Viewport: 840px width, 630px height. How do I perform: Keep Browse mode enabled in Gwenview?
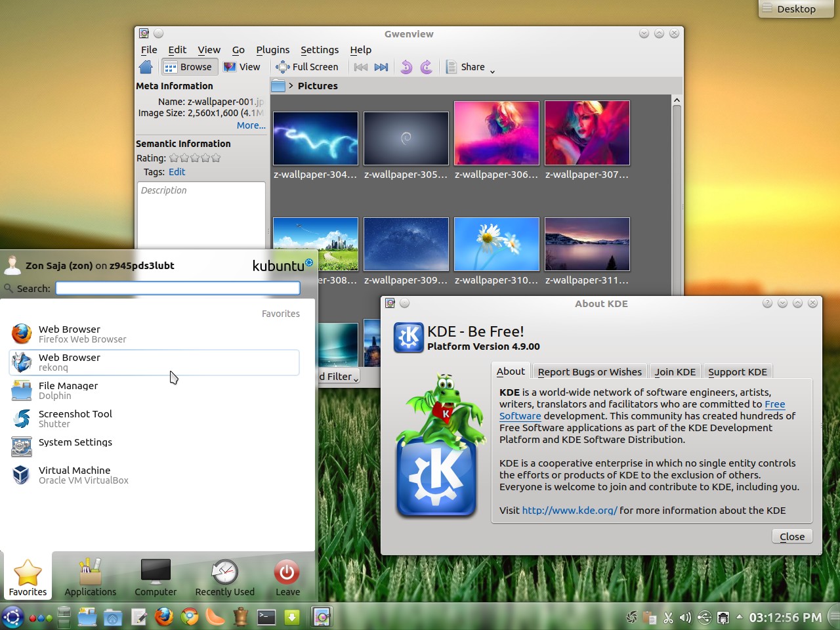coord(189,66)
